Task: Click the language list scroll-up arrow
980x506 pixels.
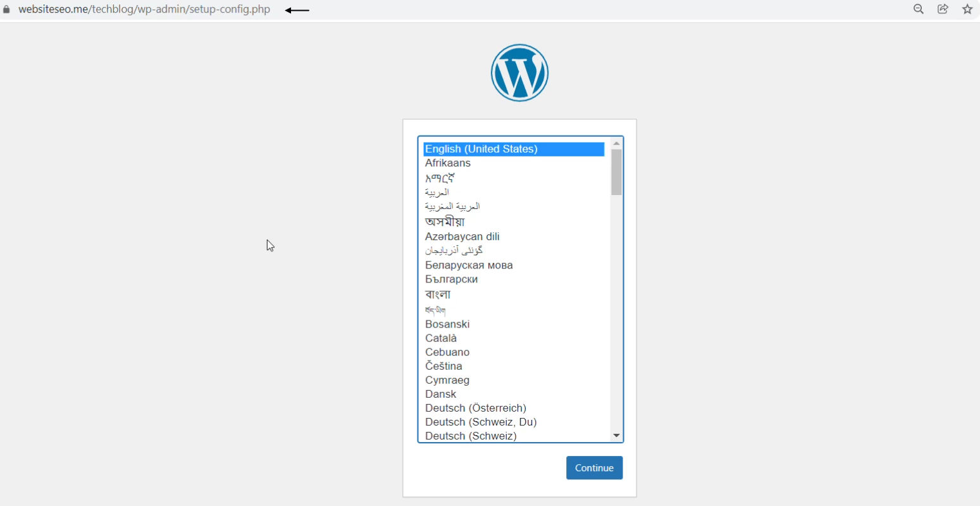Action: 616,144
